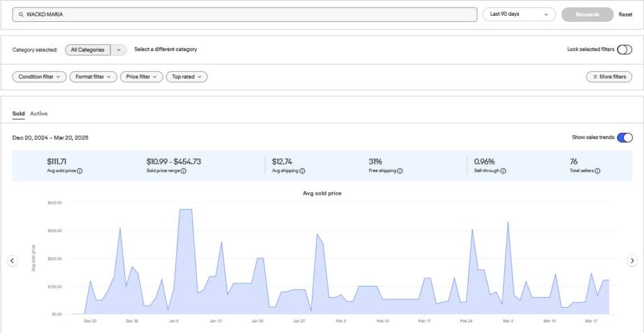Expand the Price filter dropdown
This screenshot has width=644, height=333.
click(142, 77)
